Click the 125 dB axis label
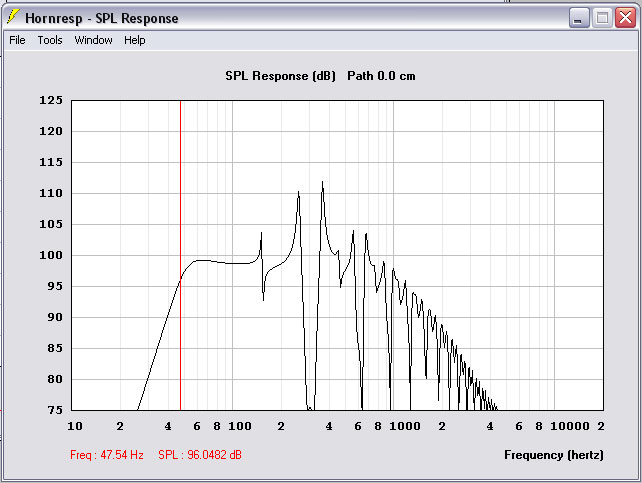Image resolution: width=642 pixels, height=483 pixels. (51, 100)
